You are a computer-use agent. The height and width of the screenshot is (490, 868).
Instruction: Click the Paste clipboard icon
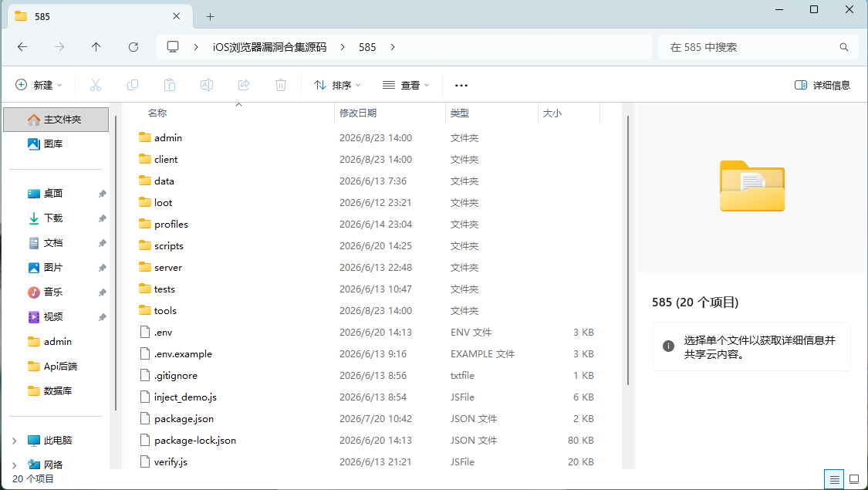coord(170,85)
